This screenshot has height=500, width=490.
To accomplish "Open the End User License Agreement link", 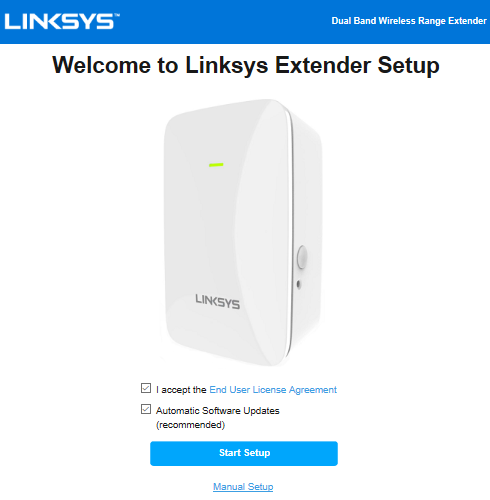I will point(273,390).
